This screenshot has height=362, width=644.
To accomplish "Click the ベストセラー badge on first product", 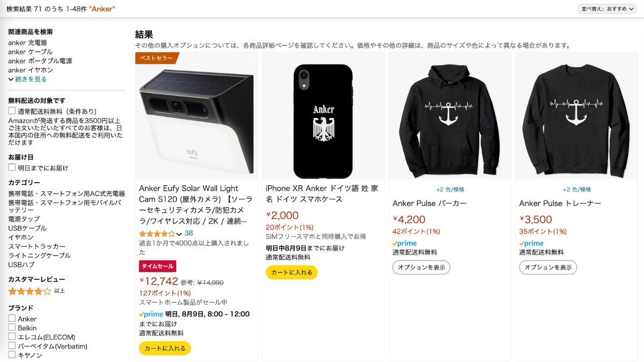I will [x=157, y=58].
